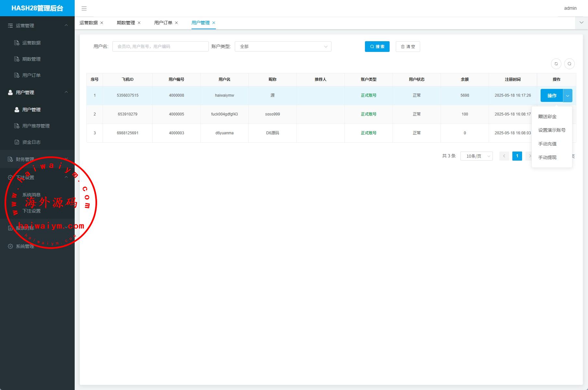Open 用户推荐管理 in the sidebar
This screenshot has width=588, height=390.
coord(36,126)
